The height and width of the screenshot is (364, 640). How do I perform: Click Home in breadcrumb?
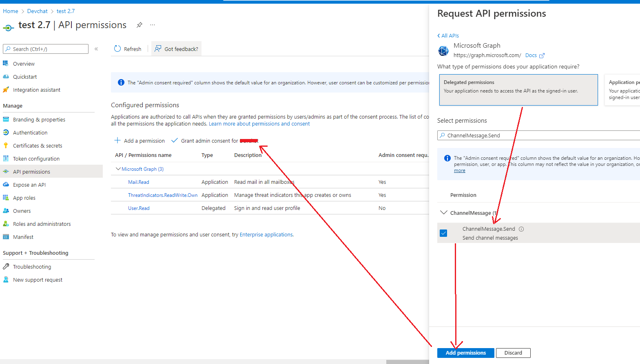[11, 11]
